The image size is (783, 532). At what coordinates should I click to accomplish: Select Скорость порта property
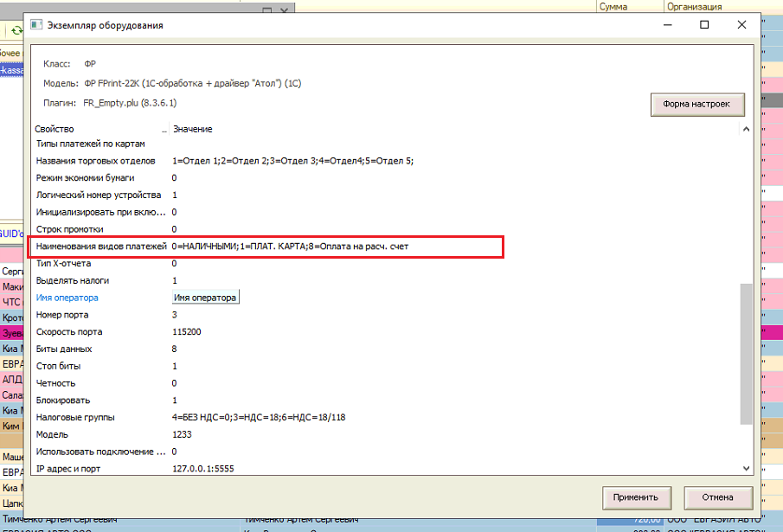point(69,332)
